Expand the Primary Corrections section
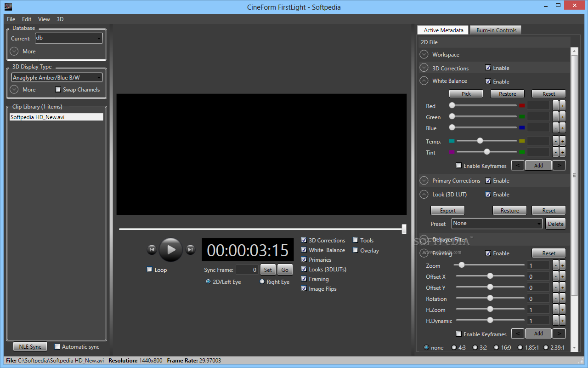588x368 pixels. point(424,181)
